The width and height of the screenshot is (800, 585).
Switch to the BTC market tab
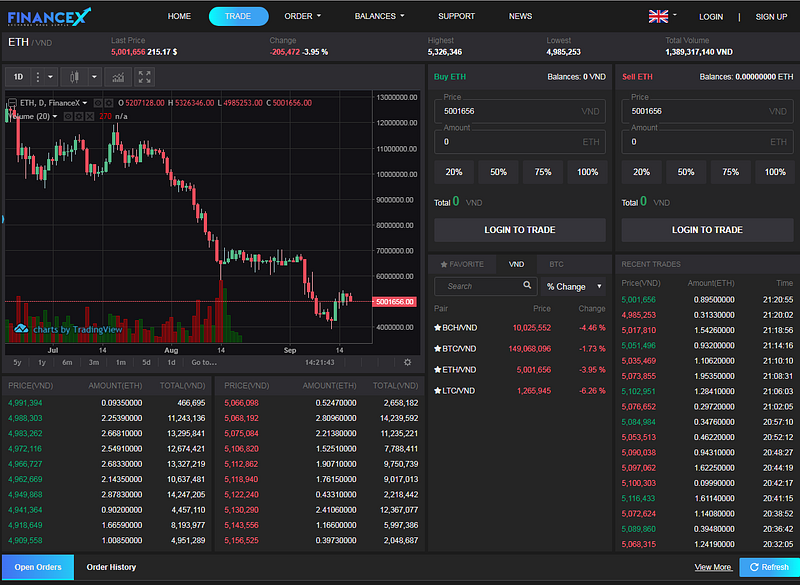coord(556,264)
